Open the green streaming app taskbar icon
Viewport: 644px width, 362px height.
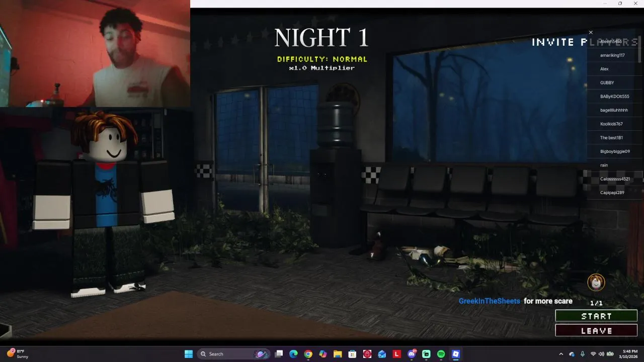[x=426, y=354]
